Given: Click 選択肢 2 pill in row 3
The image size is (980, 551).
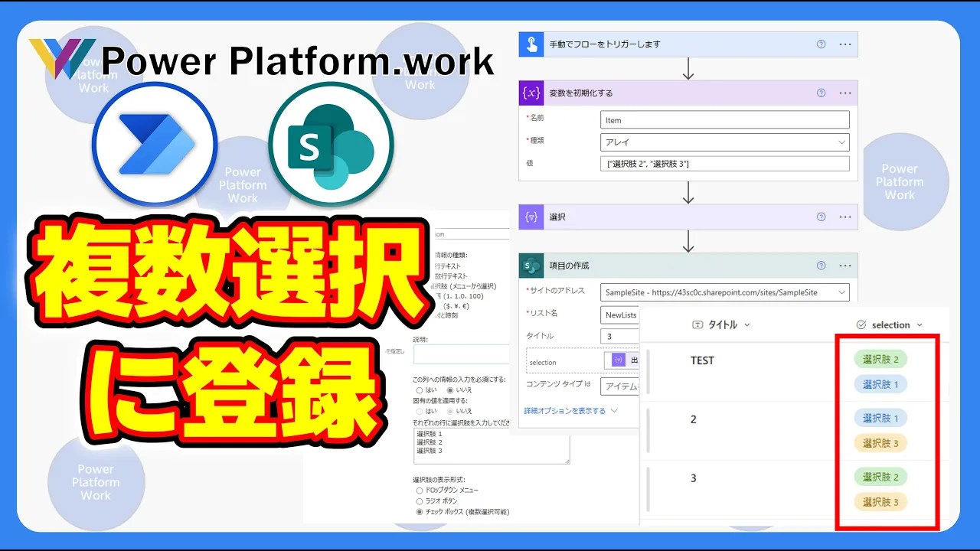Looking at the screenshot, I should pos(880,477).
